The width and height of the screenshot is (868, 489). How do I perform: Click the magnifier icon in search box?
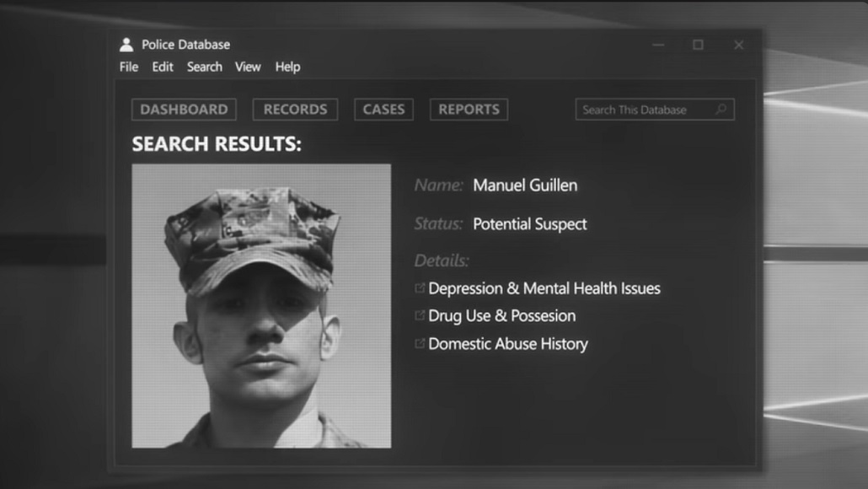click(x=721, y=110)
